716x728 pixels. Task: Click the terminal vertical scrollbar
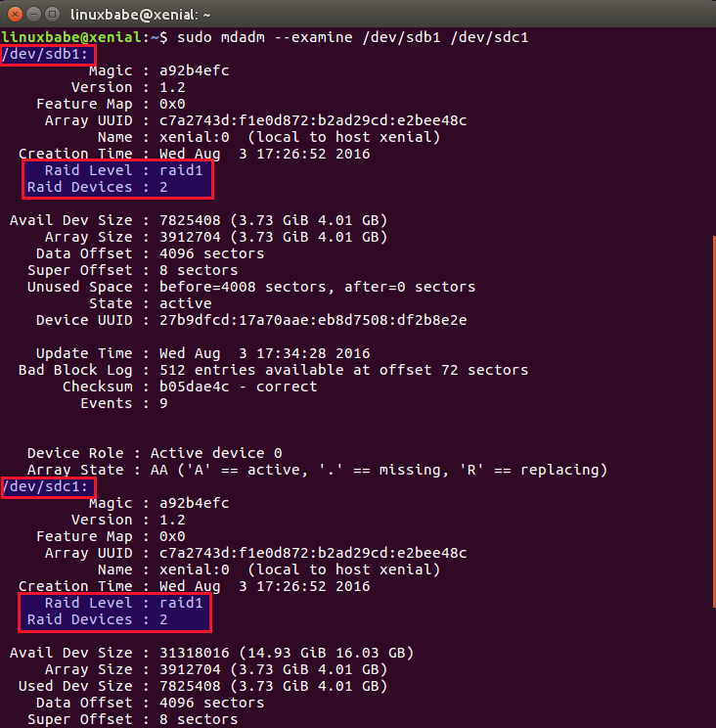pos(714,421)
